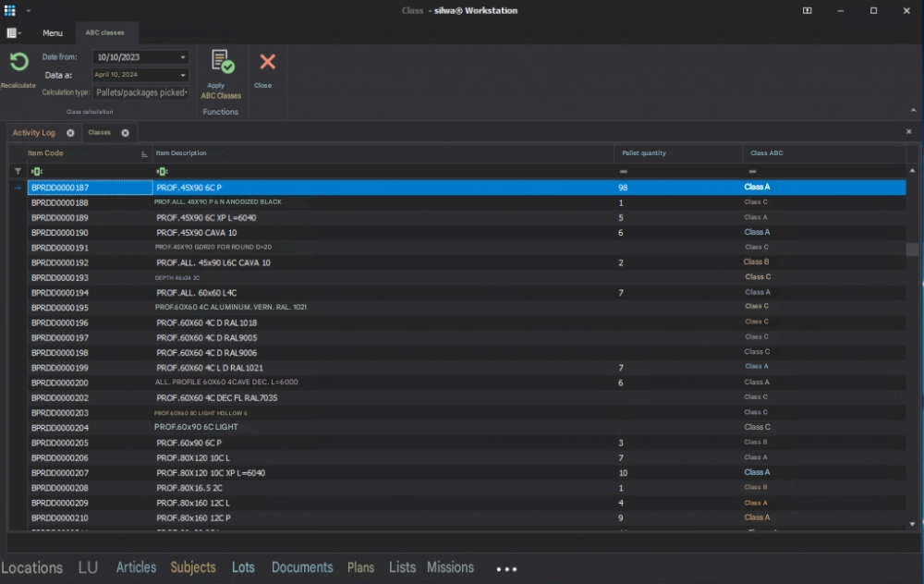Click the Class ABC filter operator icon

[752, 172]
